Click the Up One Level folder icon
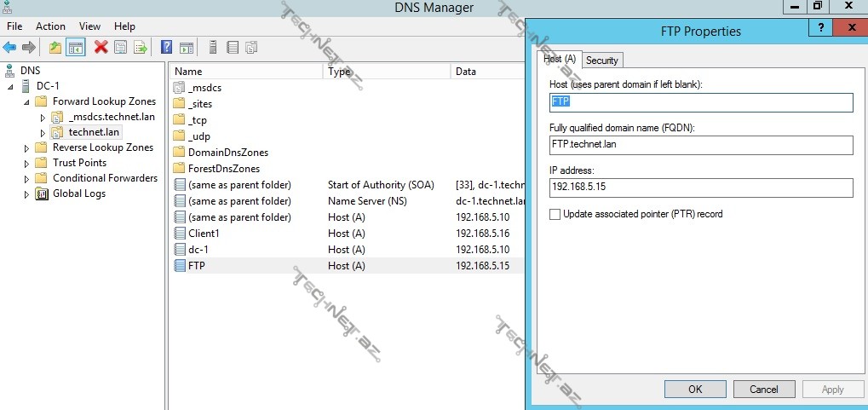868x410 pixels. click(55, 47)
